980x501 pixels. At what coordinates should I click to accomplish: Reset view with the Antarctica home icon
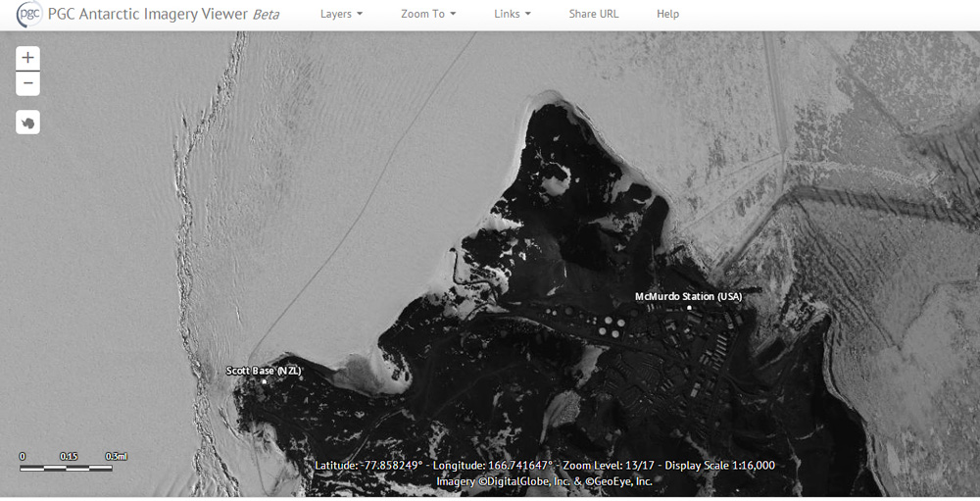click(x=27, y=123)
